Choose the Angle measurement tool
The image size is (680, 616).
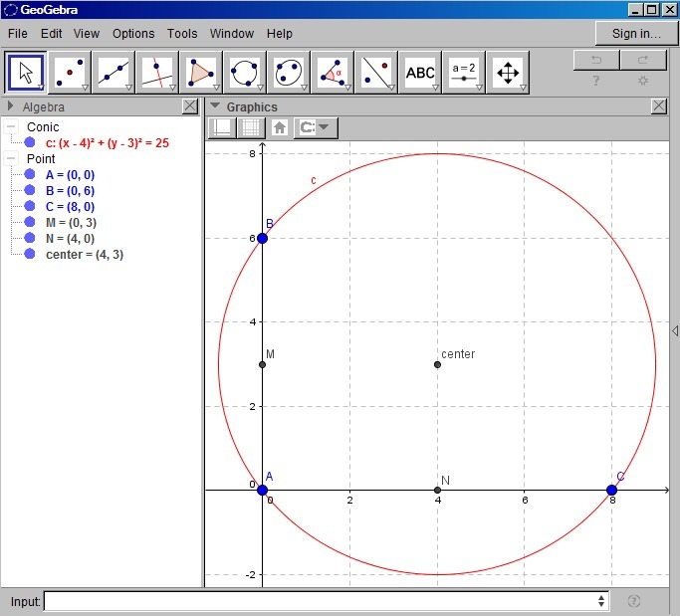click(x=333, y=73)
